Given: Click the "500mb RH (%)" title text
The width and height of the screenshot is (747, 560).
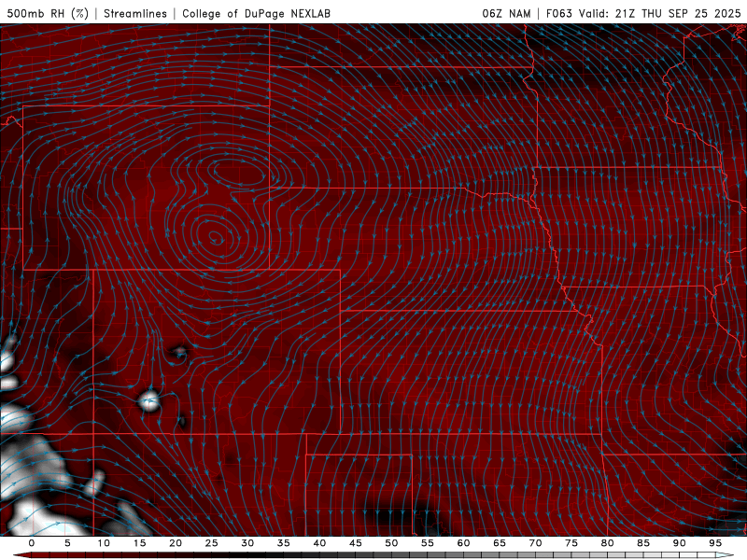Looking at the screenshot, I should click(x=48, y=13).
